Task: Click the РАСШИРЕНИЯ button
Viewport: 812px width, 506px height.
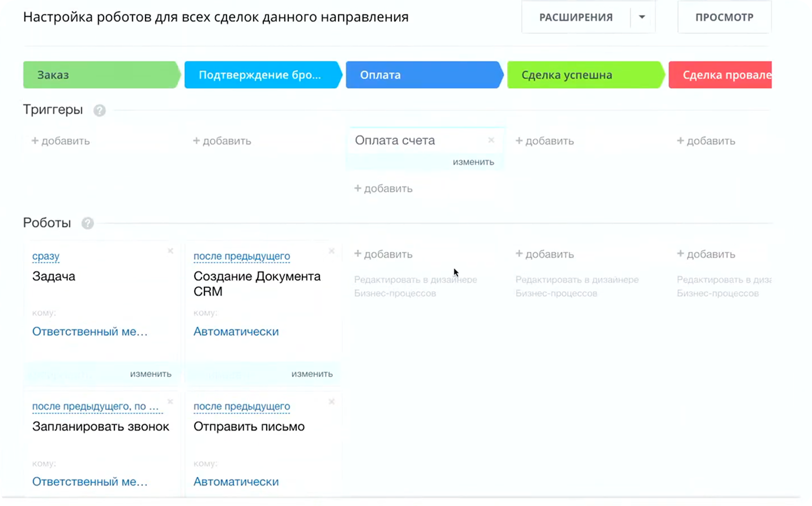Action: (x=576, y=17)
